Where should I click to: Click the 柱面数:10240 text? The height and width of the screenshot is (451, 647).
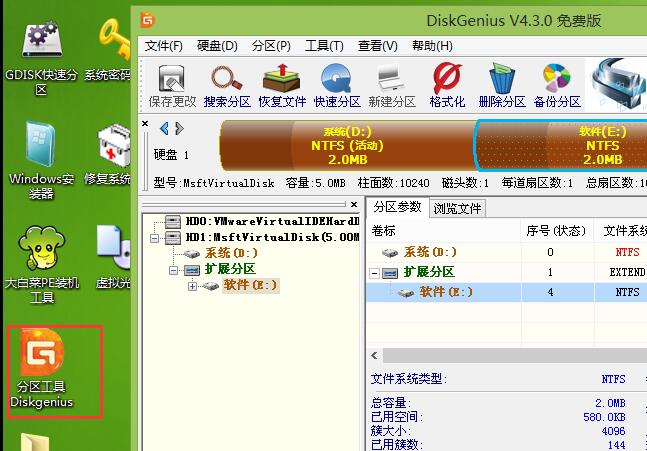pyautogui.click(x=394, y=183)
